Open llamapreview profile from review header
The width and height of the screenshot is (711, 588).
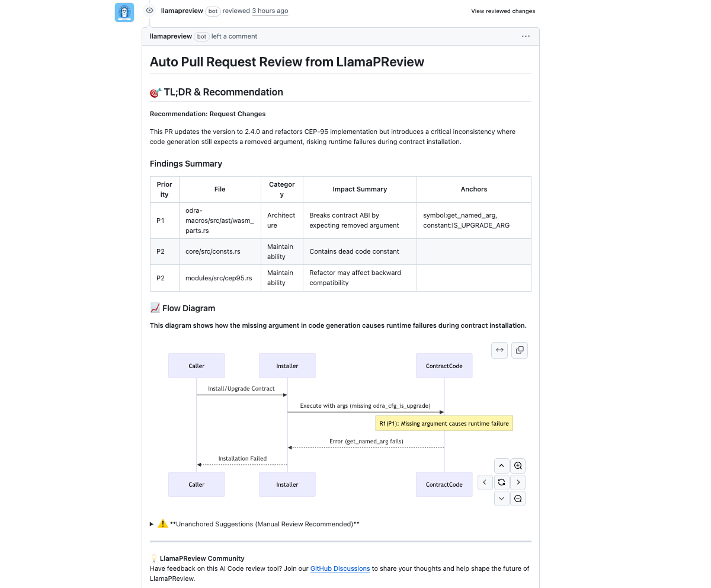click(182, 11)
